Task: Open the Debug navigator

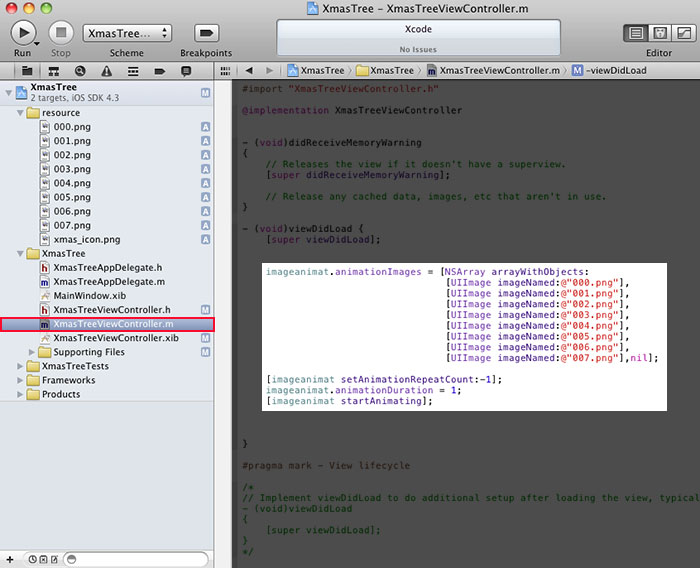Action: (133, 71)
